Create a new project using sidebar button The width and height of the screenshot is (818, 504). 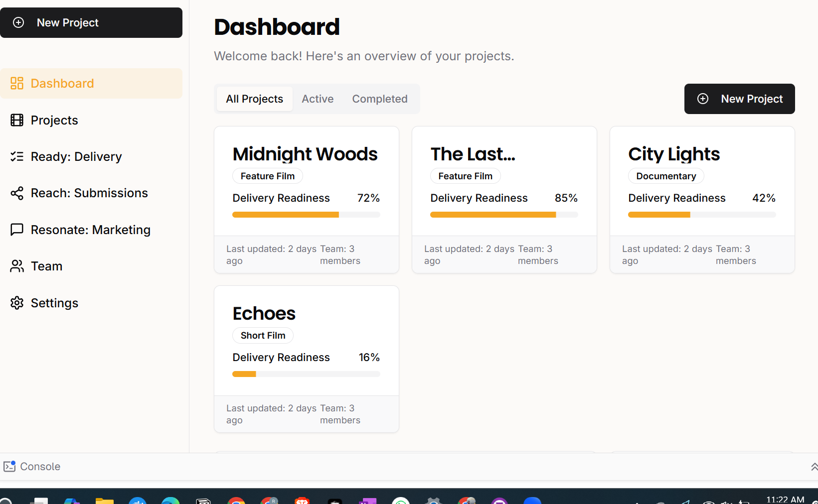tap(91, 22)
